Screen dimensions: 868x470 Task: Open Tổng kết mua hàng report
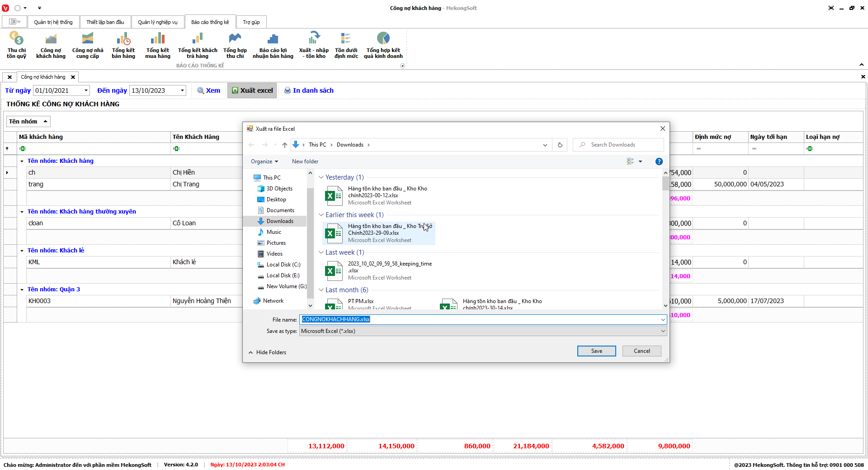(158, 45)
